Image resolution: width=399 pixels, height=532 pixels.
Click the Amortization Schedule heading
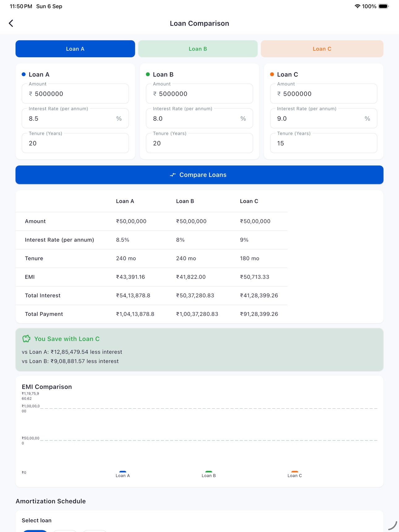[51, 501]
